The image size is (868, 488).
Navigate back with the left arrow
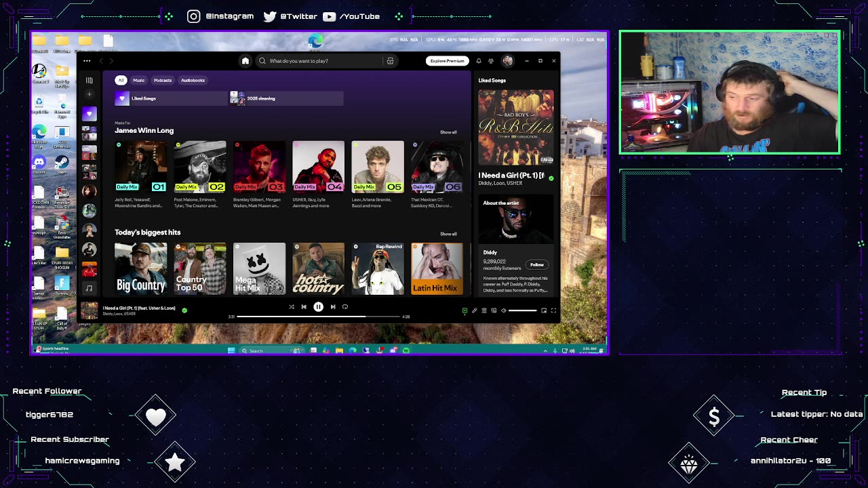pyautogui.click(x=101, y=61)
